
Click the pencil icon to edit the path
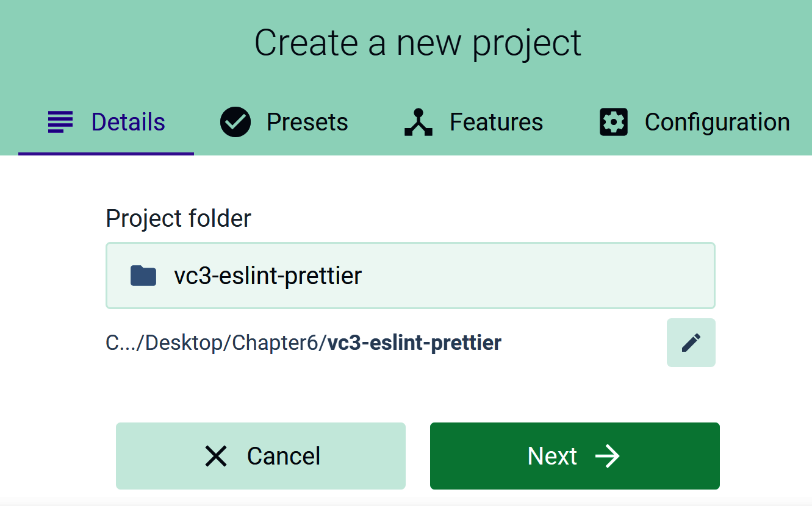691,343
